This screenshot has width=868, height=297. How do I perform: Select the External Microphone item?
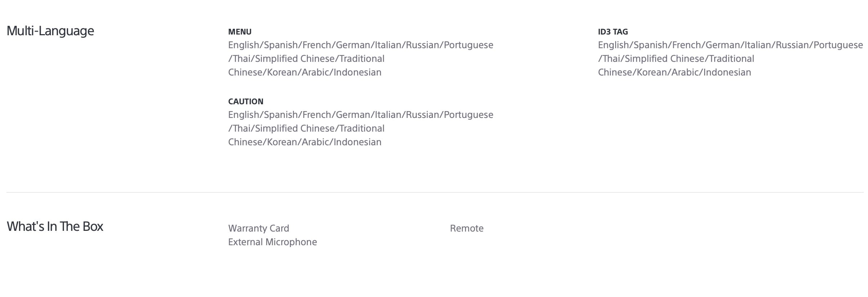[x=273, y=242]
